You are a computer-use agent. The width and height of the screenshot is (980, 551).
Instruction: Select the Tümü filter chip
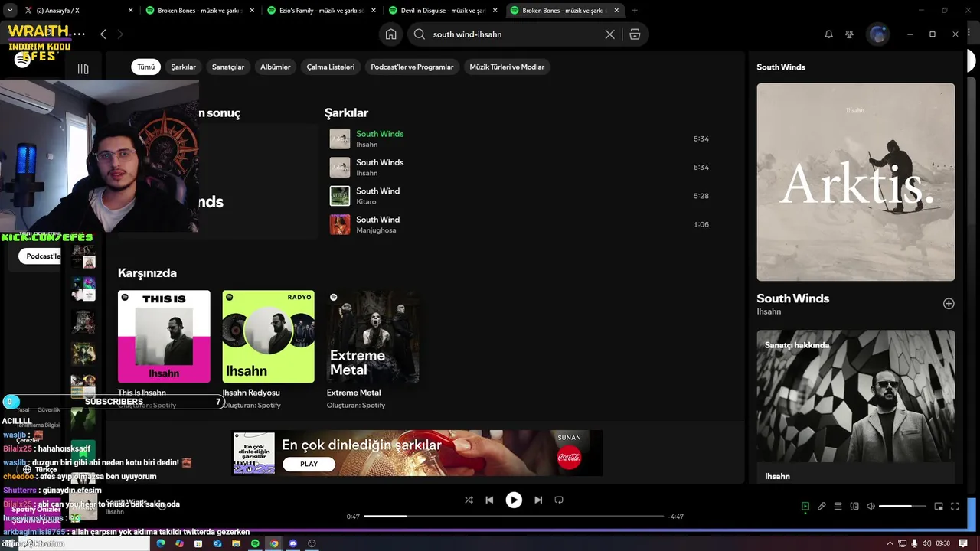(145, 67)
